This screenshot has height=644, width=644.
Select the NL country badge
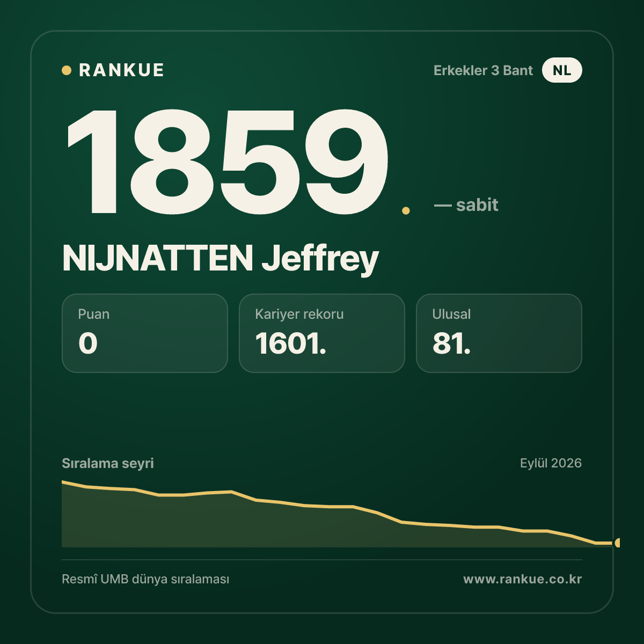[562, 70]
